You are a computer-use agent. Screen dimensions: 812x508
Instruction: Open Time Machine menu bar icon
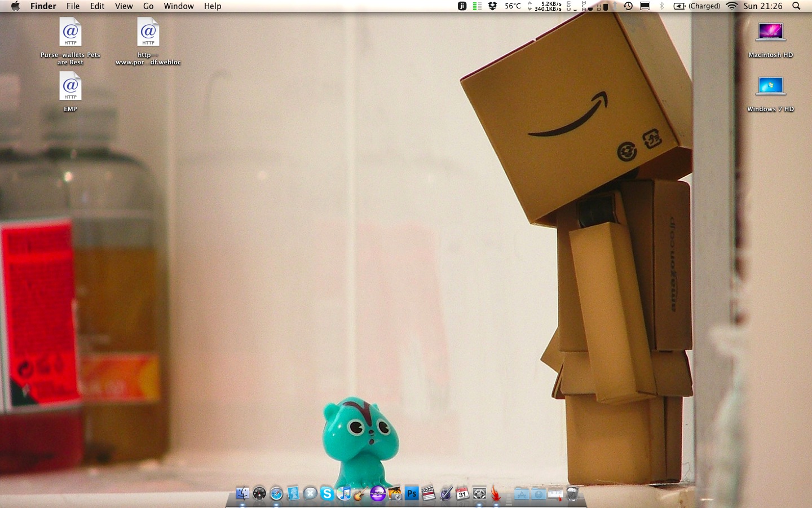point(628,6)
